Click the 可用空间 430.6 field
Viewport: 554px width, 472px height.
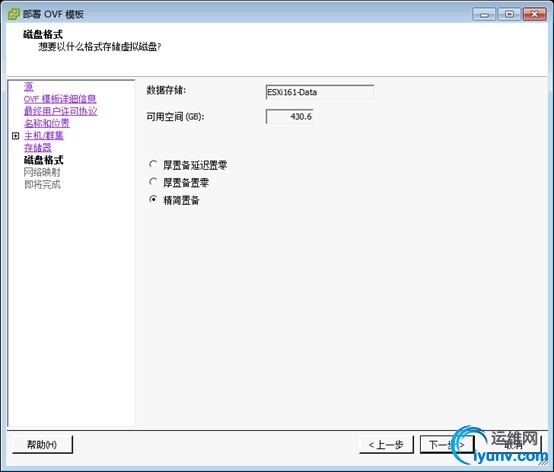click(x=289, y=117)
